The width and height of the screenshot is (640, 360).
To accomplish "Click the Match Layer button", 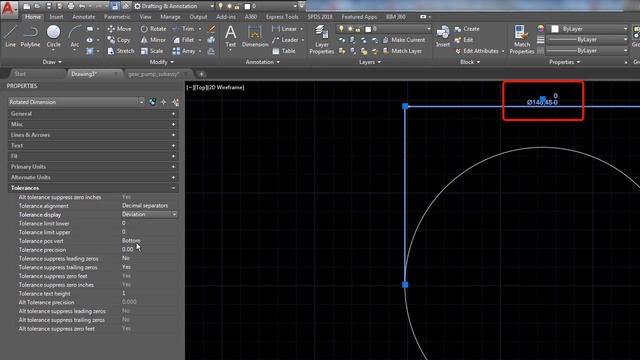I will point(402,51).
